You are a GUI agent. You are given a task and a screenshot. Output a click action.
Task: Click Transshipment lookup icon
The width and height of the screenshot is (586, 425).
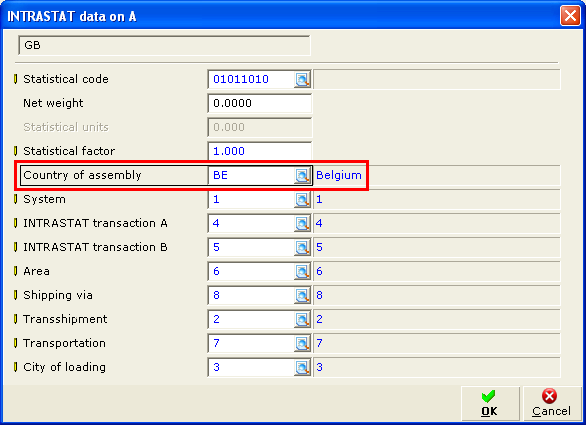click(x=302, y=319)
